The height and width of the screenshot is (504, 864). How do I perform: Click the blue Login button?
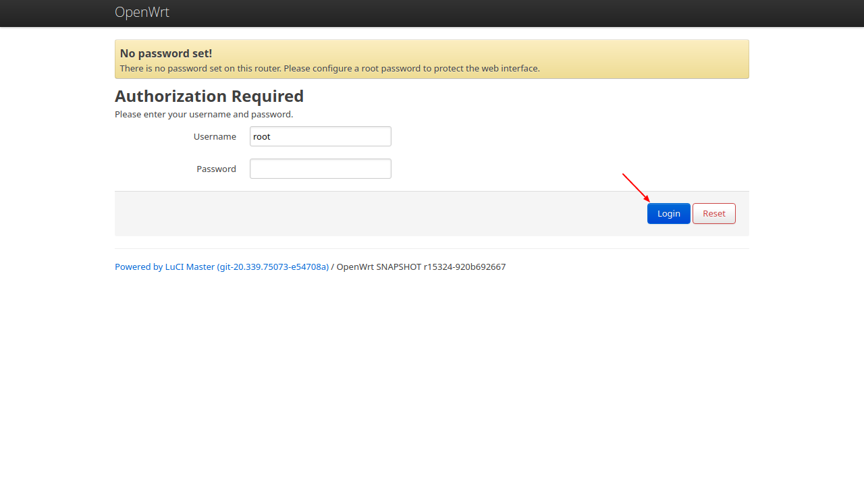click(x=668, y=213)
